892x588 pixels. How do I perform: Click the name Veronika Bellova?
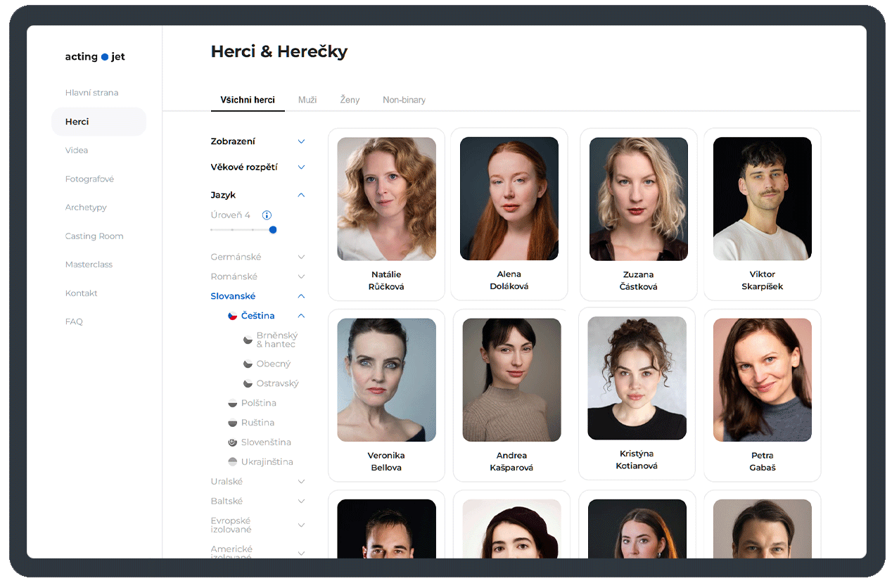pos(386,461)
